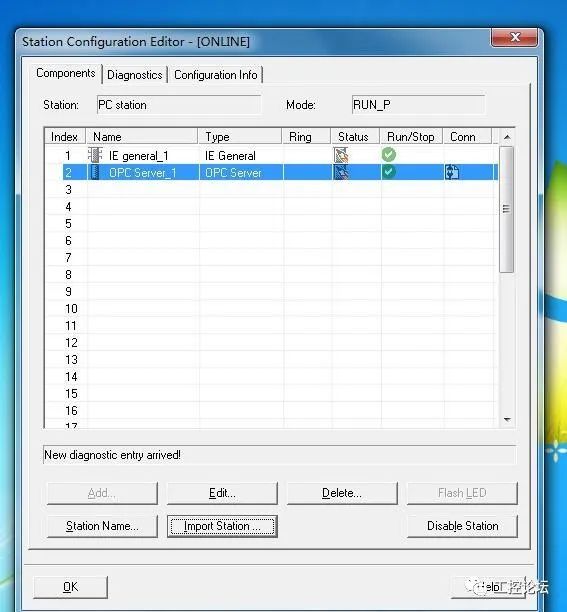Screen dimensions: 567x612
Task: Confirm with the OK button
Action: coord(70,587)
